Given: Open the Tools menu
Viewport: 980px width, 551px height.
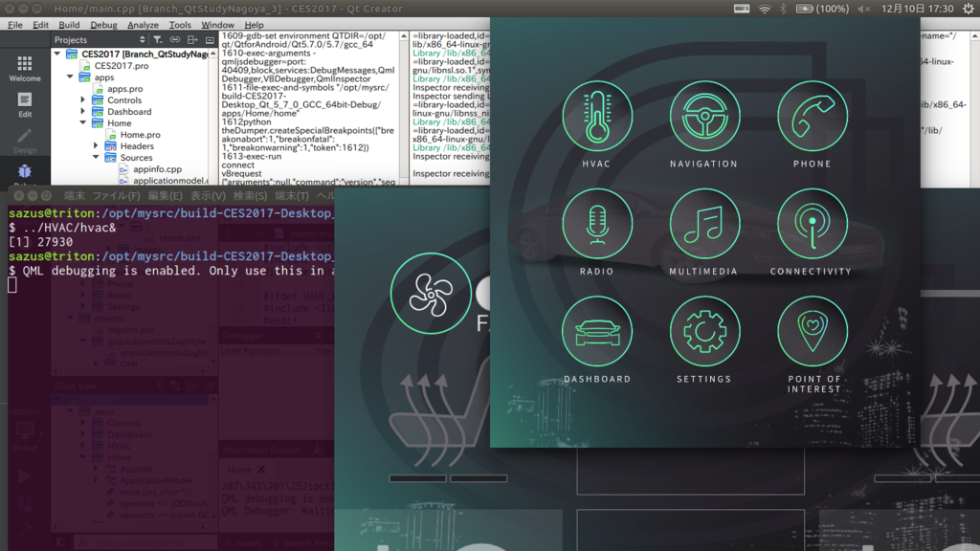Looking at the screenshot, I should 180,24.
